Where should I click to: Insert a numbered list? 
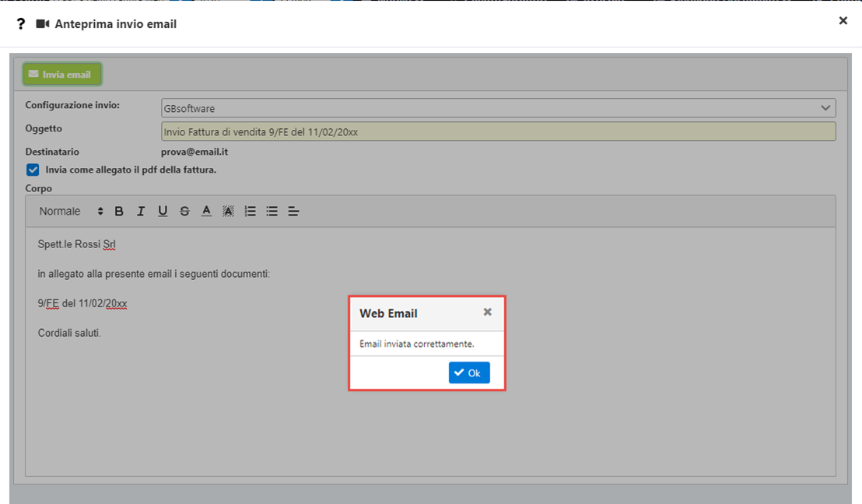250,211
